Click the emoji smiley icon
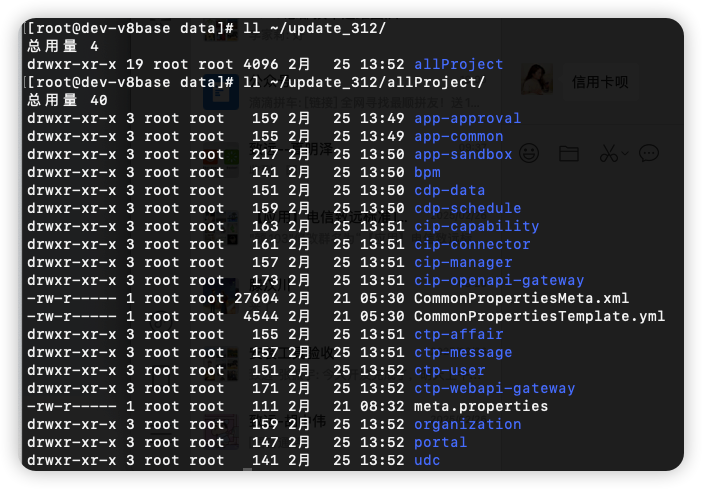Screen dimensions: 702x489 527,153
